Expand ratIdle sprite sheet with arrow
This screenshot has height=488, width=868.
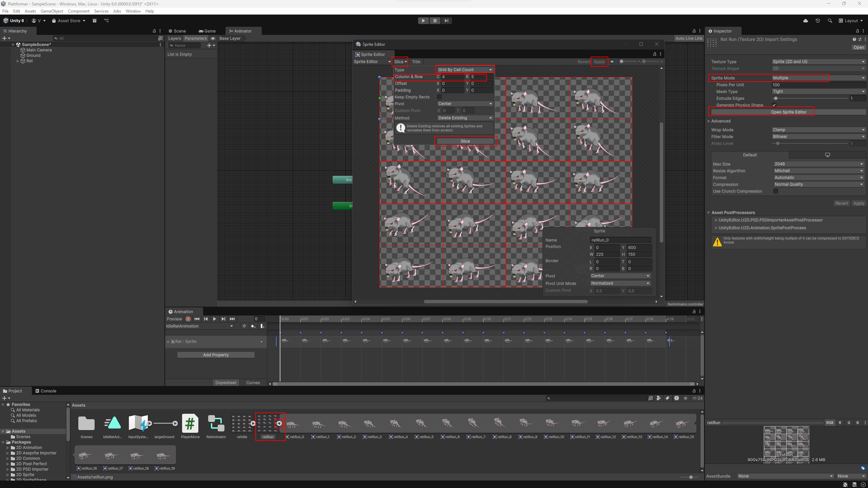coord(253,423)
